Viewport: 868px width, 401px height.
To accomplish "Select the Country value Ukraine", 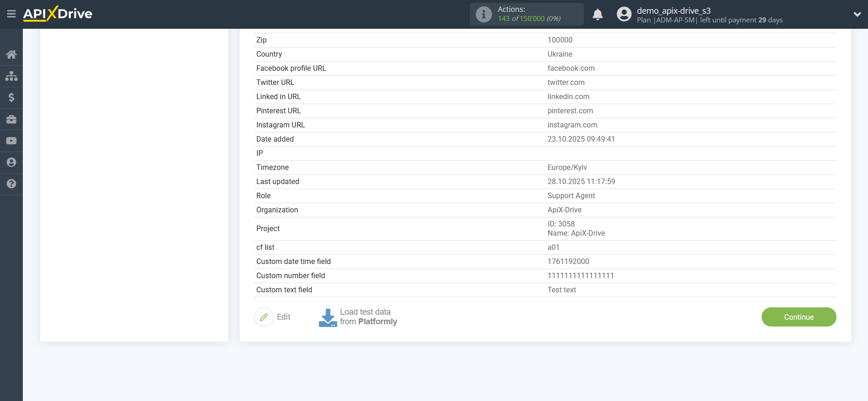I will tap(560, 54).
